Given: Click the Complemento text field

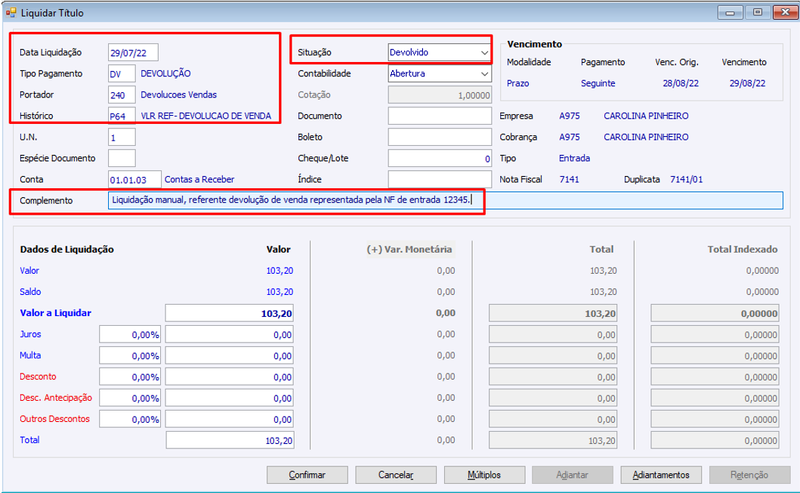Looking at the screenshot, I should (445, 200).
